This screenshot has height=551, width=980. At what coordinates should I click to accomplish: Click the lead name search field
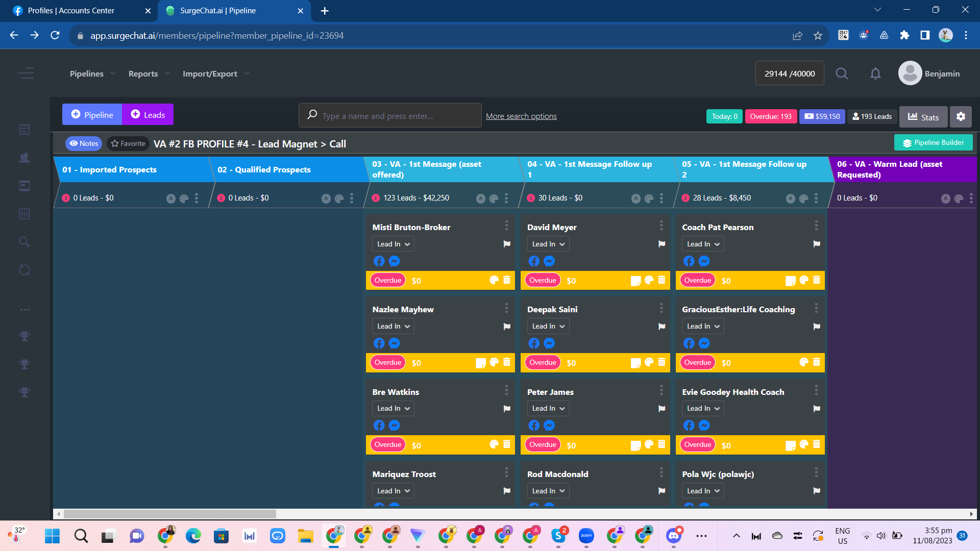390,116
